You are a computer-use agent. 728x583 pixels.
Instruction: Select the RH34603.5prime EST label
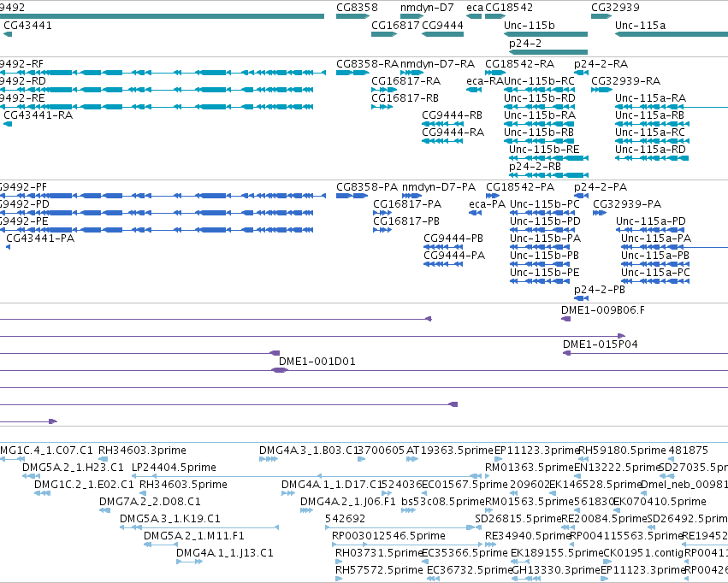(x=183, y=485)
